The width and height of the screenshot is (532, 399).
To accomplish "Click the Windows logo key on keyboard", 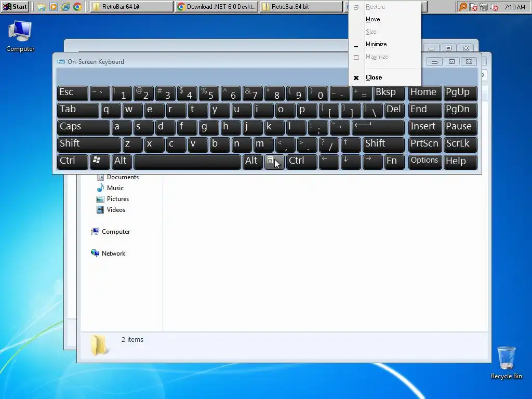I will pos(100,162).
